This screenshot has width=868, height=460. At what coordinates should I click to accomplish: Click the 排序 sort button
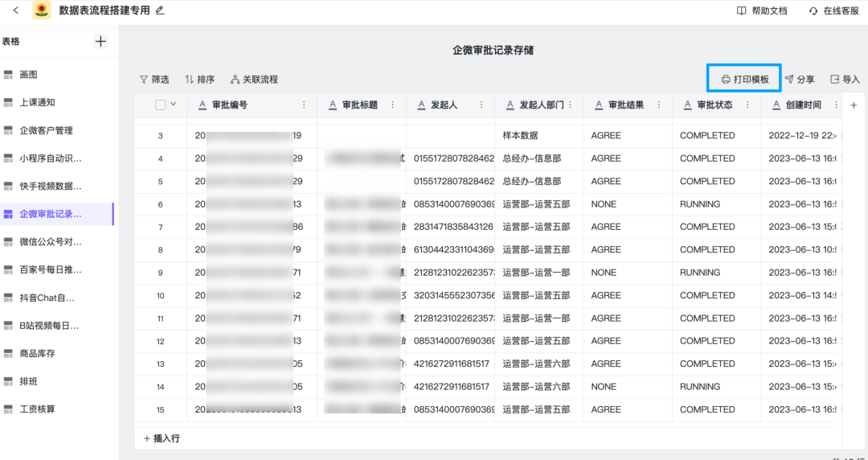(x=200, y=80)
